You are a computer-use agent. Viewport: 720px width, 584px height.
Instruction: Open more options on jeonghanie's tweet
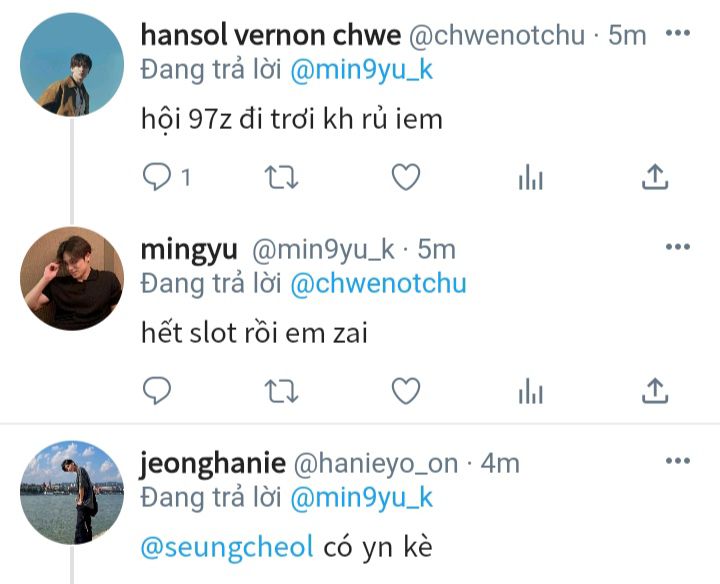(678, 461)
